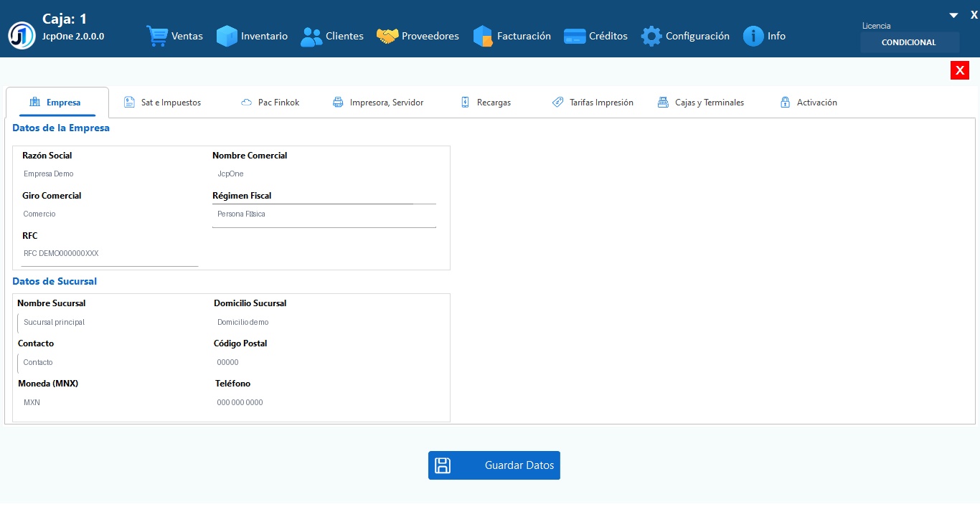The image size is (980, 522).
Task: Open Info circle icon
Action: [753, 36]
